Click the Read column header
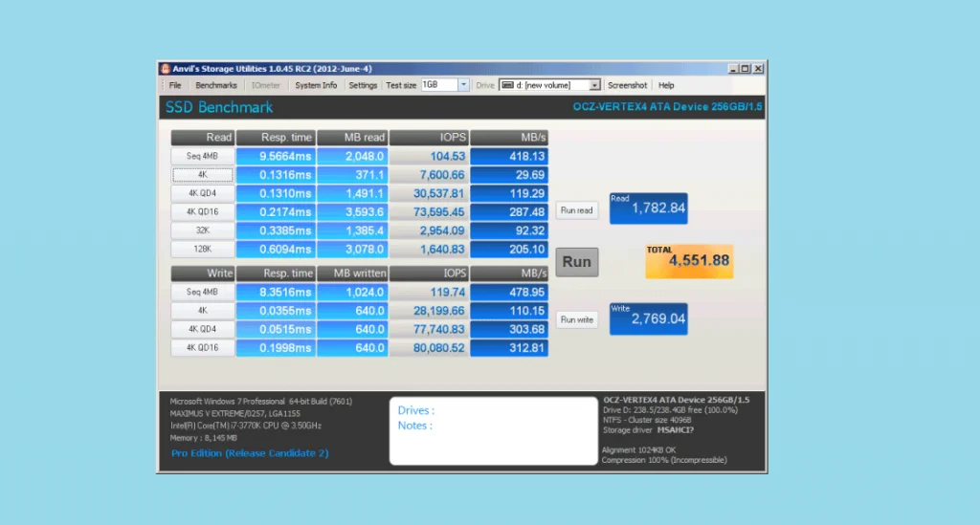The image size is (980, 525). tap(203, 138)
